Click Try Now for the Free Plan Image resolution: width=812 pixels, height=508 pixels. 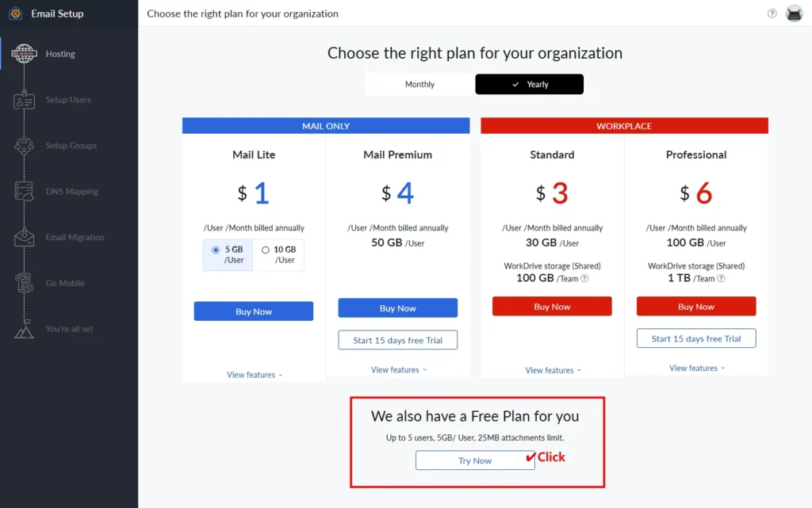click(x=475, y=460)
